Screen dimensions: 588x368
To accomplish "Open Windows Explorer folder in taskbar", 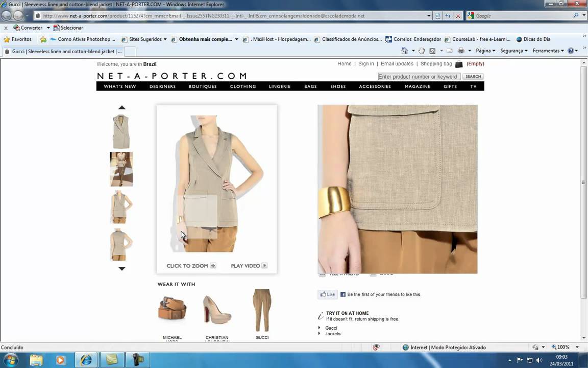I will (36, 360).
